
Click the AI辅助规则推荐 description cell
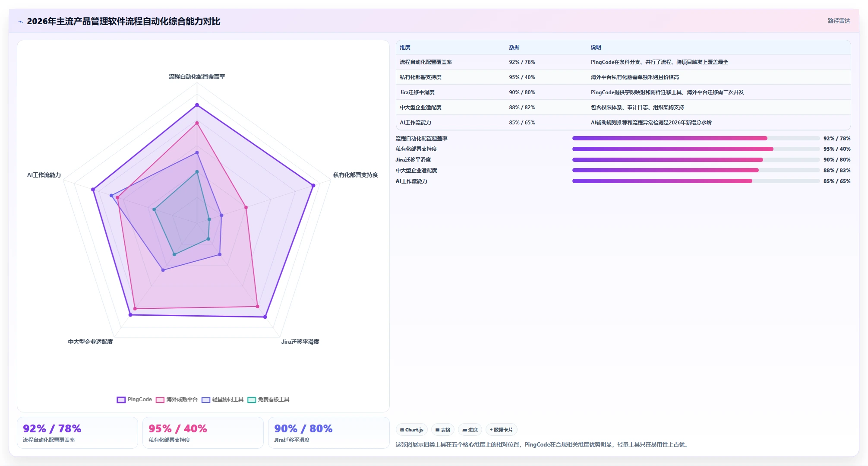coord(651,123)
